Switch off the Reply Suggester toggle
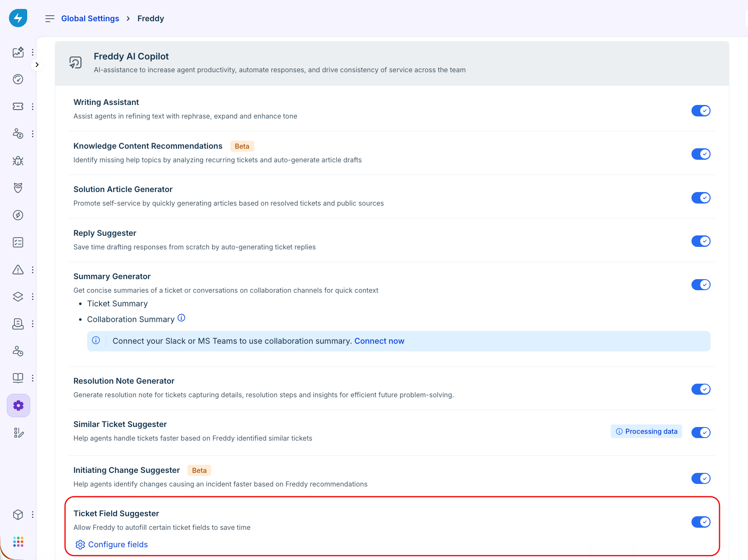Screen dimensions: 748x560 pos(701,241)
